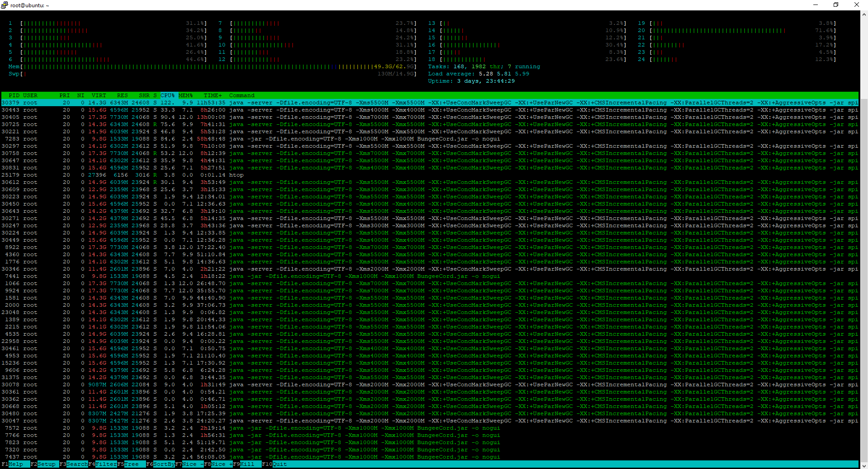Screen dimensions: 868x469
Task: Click the PuTTY icon in the title bar
Action: pos(5,5)
